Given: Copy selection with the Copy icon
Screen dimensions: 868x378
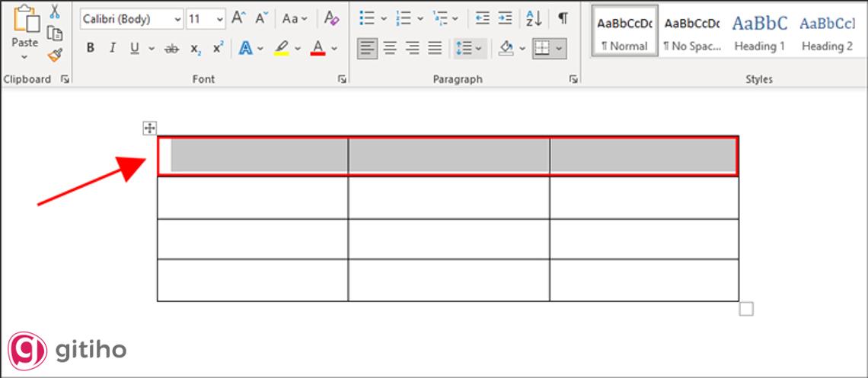Looking at the screenshot, I should [54, 33].
